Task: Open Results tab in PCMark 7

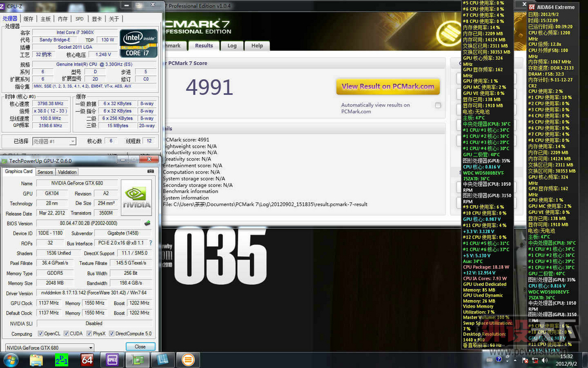Action: tap(204, 45)
